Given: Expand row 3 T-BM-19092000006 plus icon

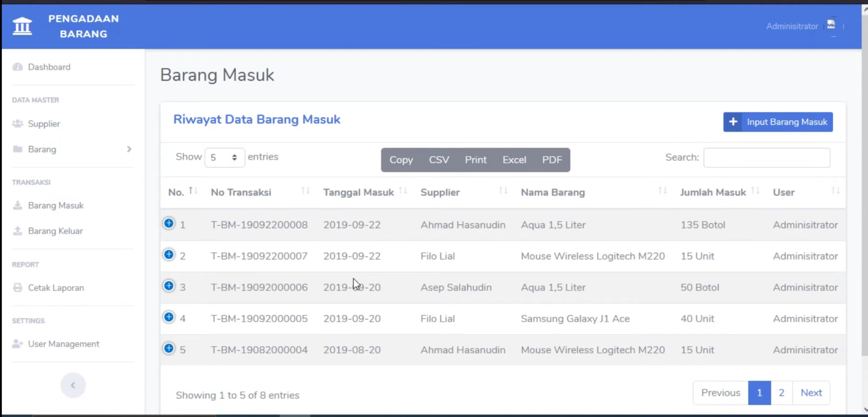Looking at the screenshot, I should coord(169,286).
